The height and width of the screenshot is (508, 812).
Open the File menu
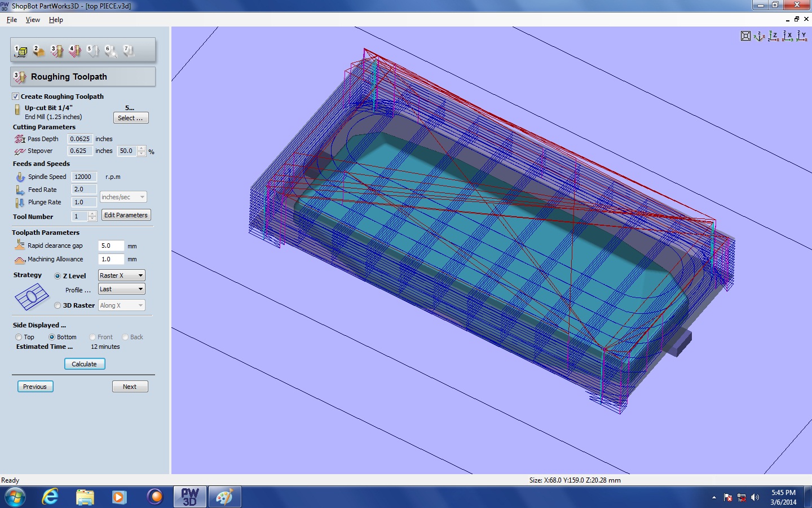pyautogui.click(x=11, y=20)
